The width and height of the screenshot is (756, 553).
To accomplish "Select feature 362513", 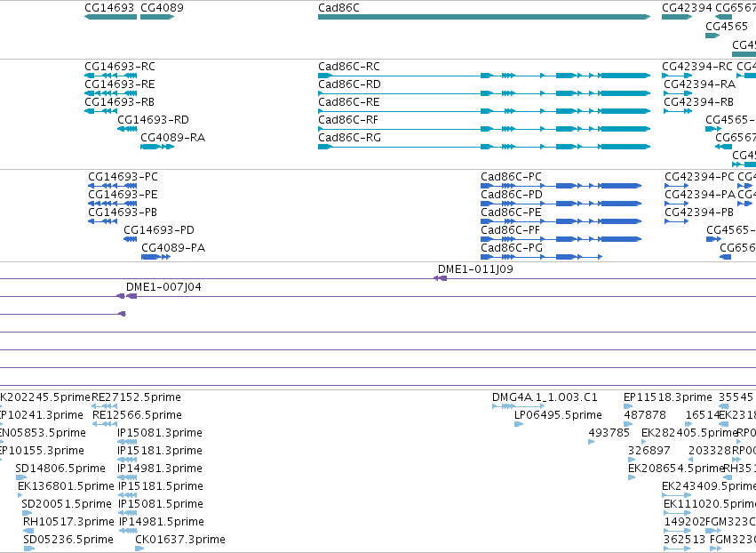I will pyautogui.click(x=685, y=540).
